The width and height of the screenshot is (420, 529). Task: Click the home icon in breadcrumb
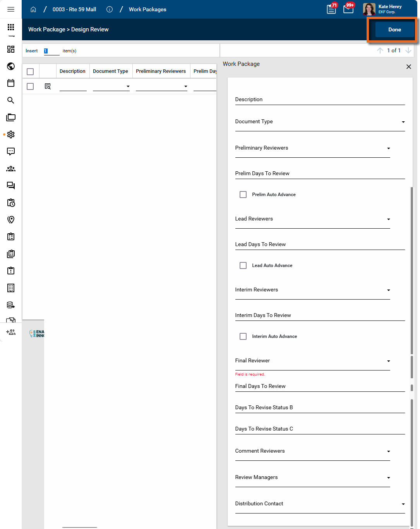tap(33, 9)
